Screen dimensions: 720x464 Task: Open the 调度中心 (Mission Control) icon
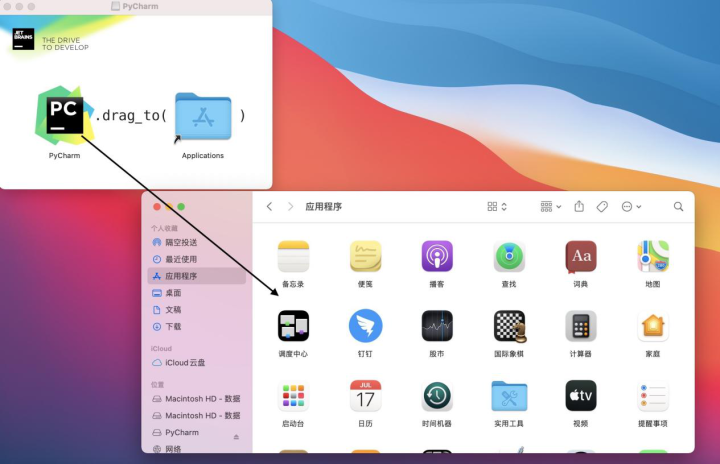tap(293, 326)
